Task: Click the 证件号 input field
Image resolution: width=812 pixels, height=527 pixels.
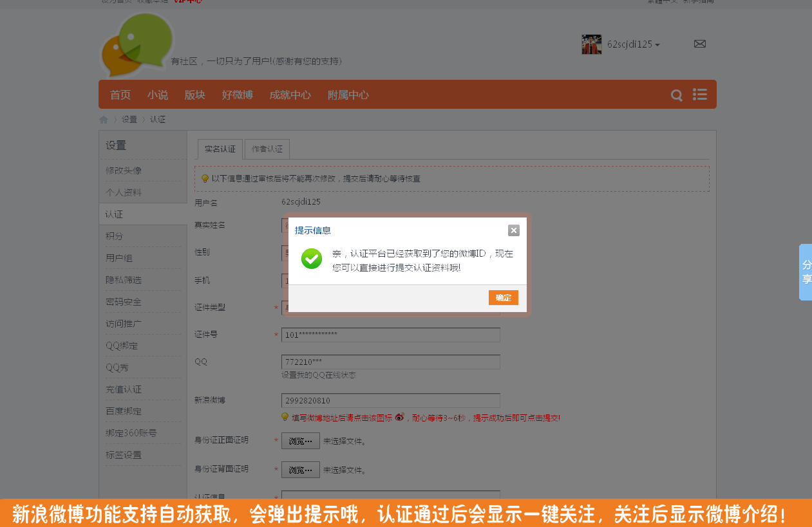Action: tap(391, 335)
